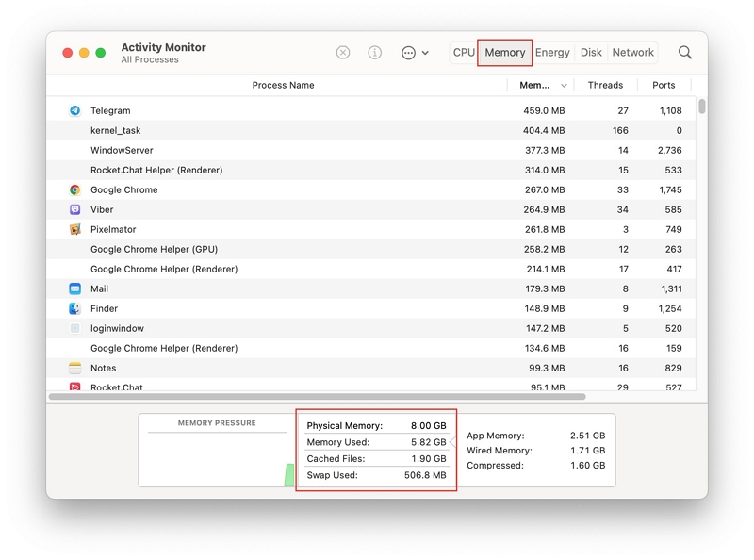This screenshot has width=754, height=560.
Task: Click the App Memory 2.51 GB entry
Action: click(535, 436)
